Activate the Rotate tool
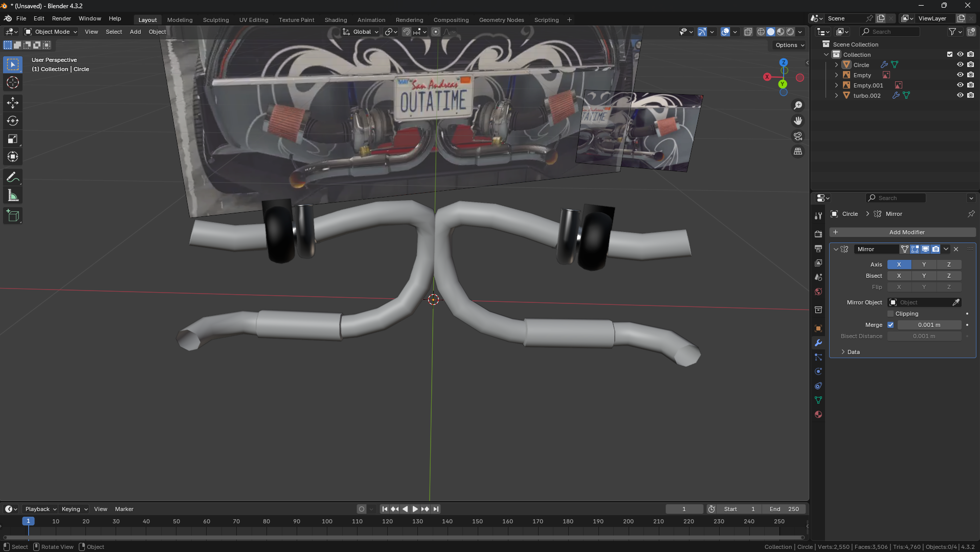 [13, 121]
